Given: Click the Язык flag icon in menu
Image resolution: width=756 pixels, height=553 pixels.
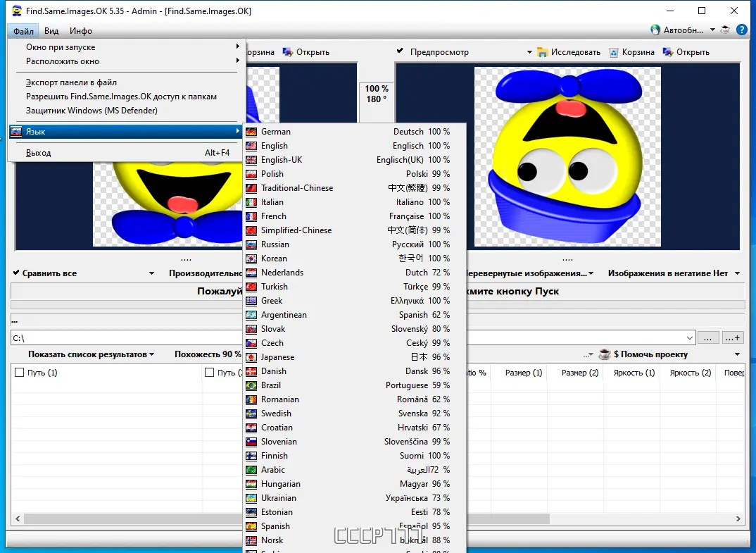Looking at the screenshot, I should point(16,131).
